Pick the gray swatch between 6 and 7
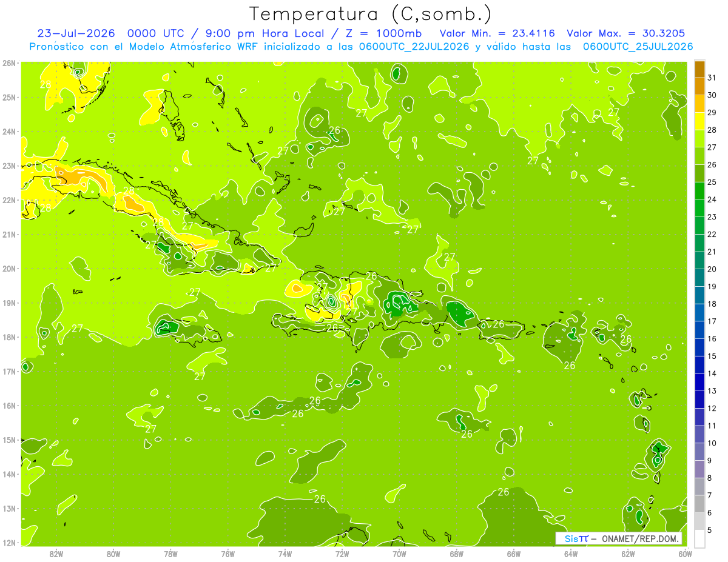 coord(699,504)
